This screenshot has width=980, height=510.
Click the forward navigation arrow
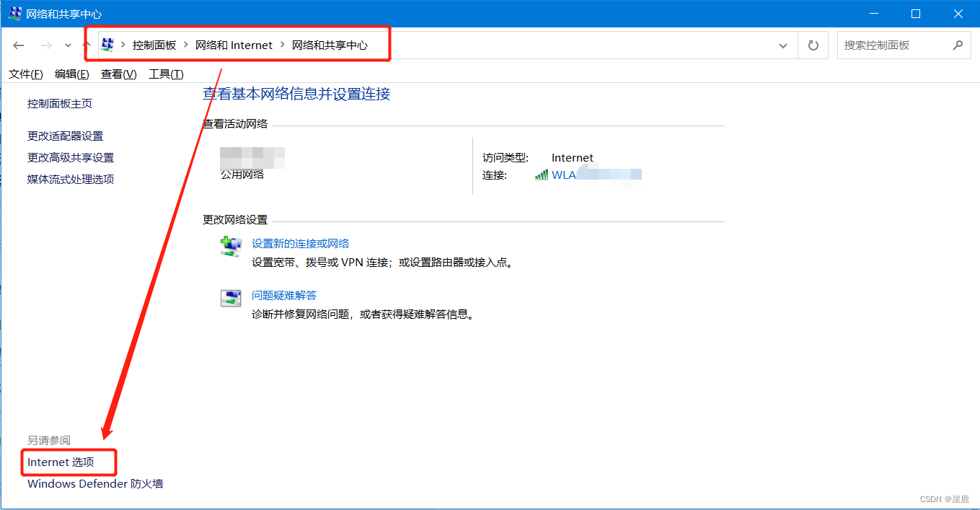click(46, 45)
